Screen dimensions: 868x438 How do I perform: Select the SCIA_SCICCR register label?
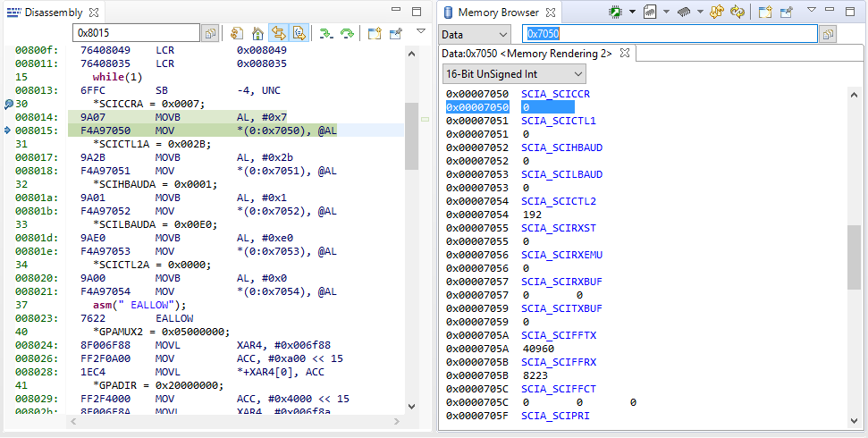pos(556,94)
